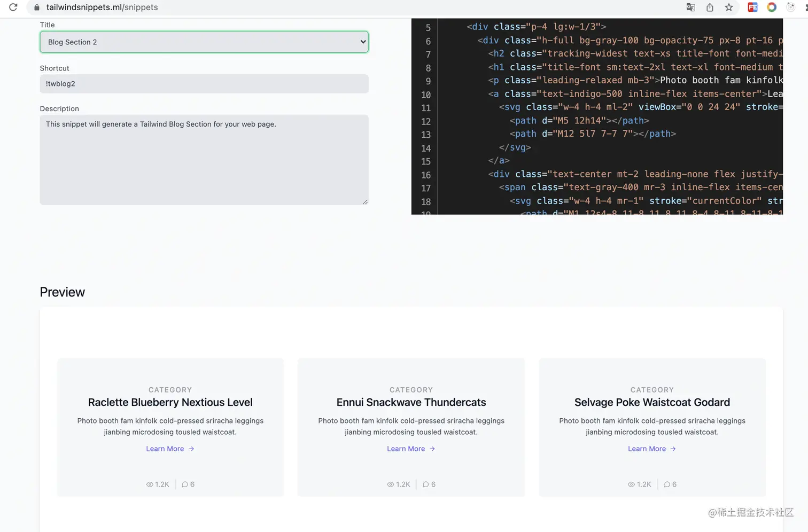Click the share page icon

pyautogui.click(x=710, y=7)
